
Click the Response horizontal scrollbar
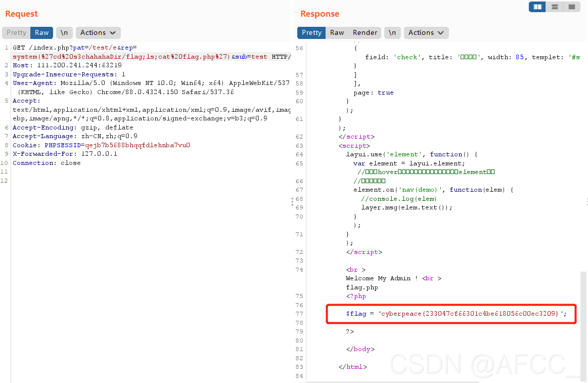392,382
